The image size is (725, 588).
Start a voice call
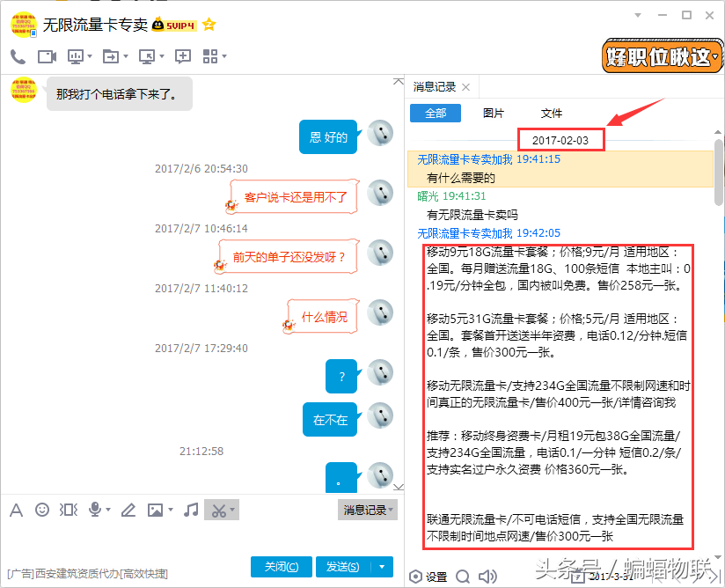[x=18, y=57]
